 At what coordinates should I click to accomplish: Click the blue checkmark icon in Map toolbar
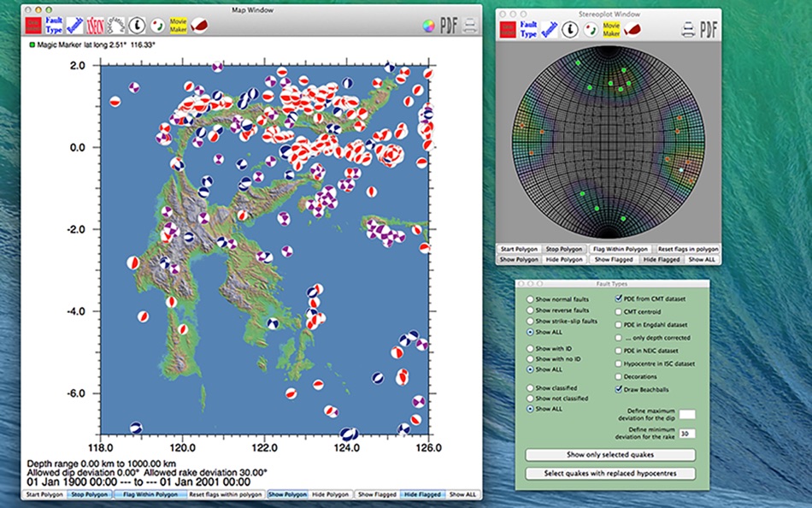click(75, 25)
